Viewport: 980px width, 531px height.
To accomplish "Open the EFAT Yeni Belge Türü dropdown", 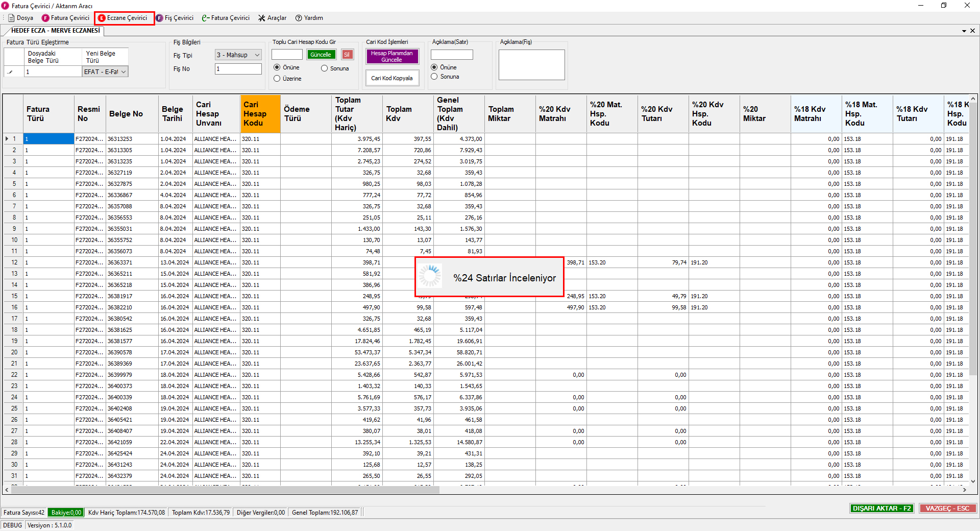I will (x=123, y=72).
